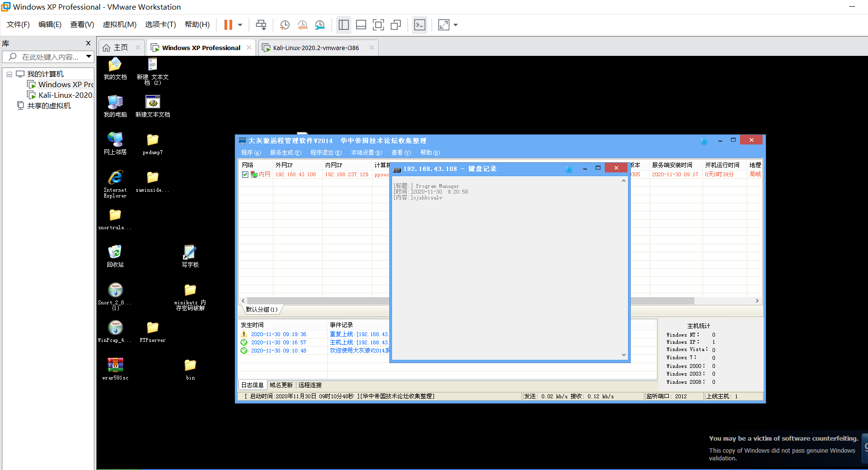The height and width of the screenshot is (470, 868).
Task: Click the 新建文本文档 desktop file icon
Action: (153, 106)
